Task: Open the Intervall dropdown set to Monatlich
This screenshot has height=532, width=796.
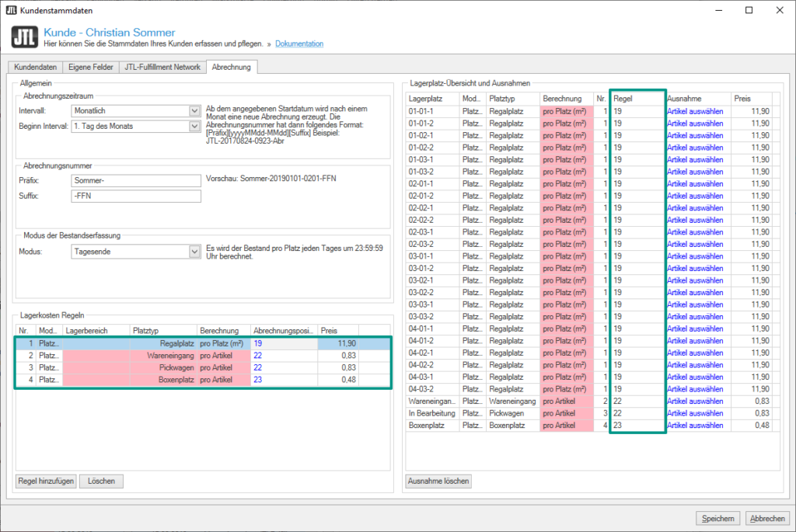Action: (x=194, y=111)
